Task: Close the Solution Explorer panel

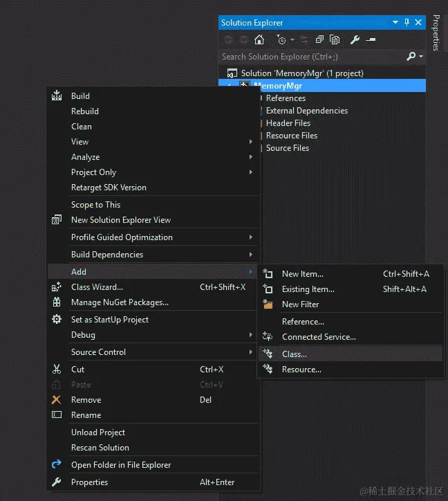Action: point(418,22)
